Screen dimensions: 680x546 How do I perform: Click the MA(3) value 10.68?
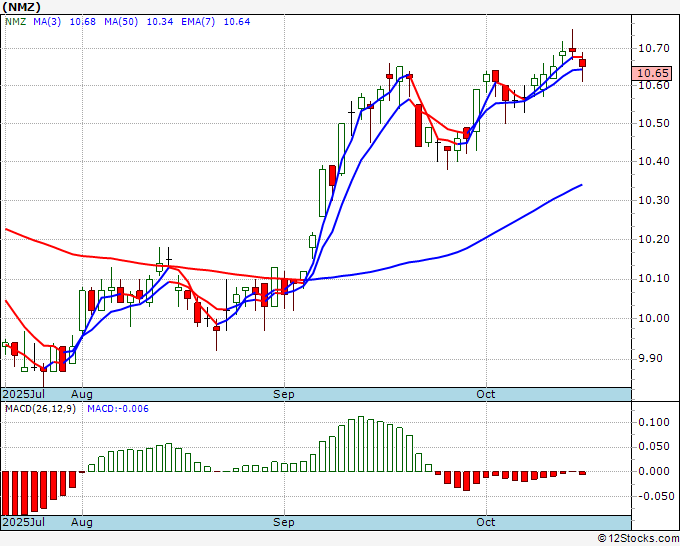83,22
